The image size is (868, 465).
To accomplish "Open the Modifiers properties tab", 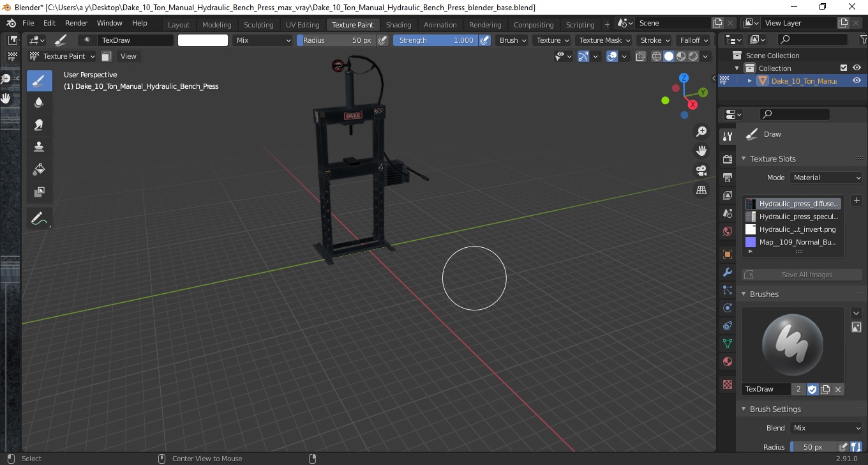I will [727, 272].
